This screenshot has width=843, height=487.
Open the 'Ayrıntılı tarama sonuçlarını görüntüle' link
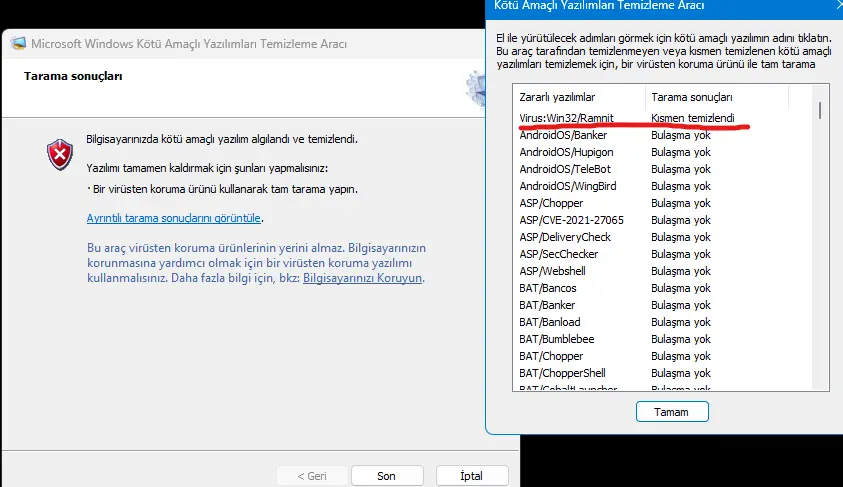pyautogui.click(x=174, y=218)
